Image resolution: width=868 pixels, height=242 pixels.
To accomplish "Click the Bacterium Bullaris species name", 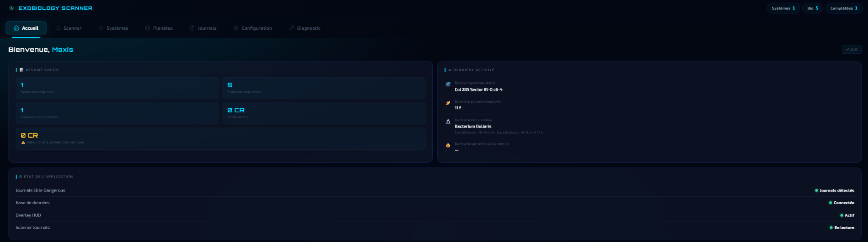I will (473, 126).
